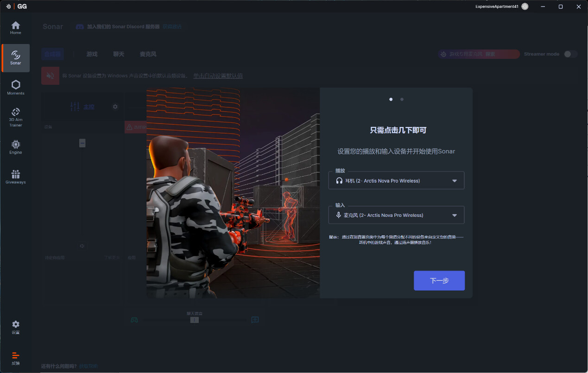The width and height of the screenshot is (588, 373).
Task: Click the onboarding shooter illustration
Action: pos(233,193)
